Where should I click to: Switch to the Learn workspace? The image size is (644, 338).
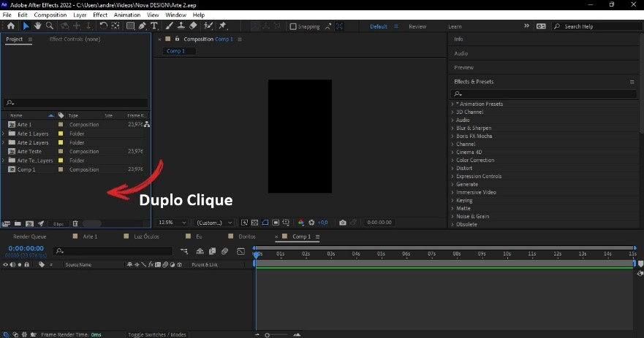point(455,26)
